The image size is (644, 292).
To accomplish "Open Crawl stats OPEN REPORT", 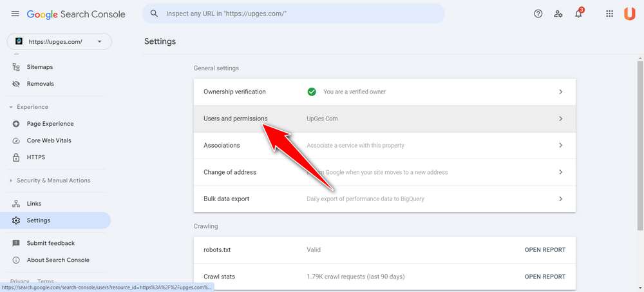I will pos(545,277).
